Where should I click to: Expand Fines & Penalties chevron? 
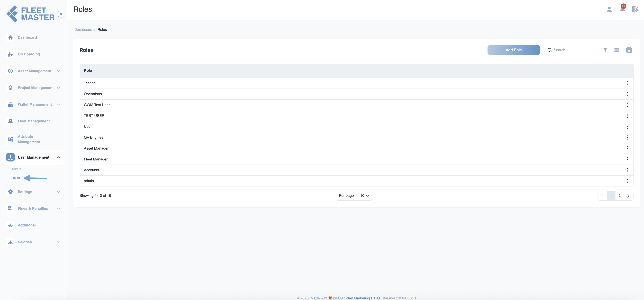(58, 209)
